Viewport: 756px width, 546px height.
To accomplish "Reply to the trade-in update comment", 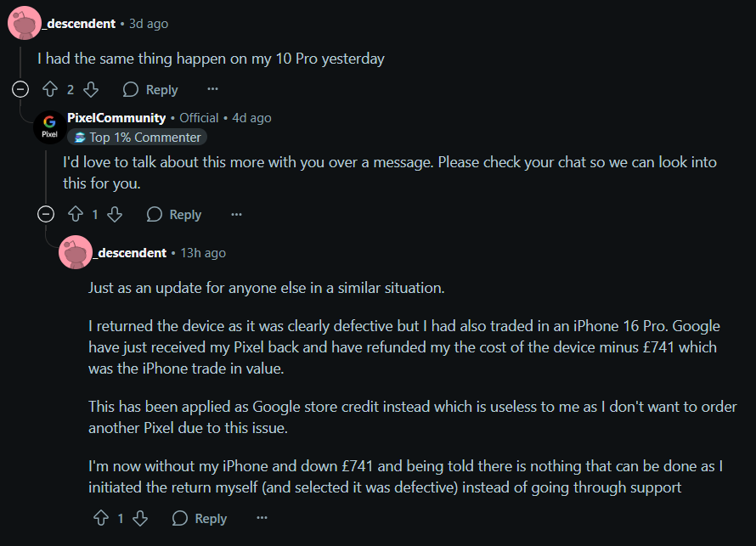I will point(200,518).
